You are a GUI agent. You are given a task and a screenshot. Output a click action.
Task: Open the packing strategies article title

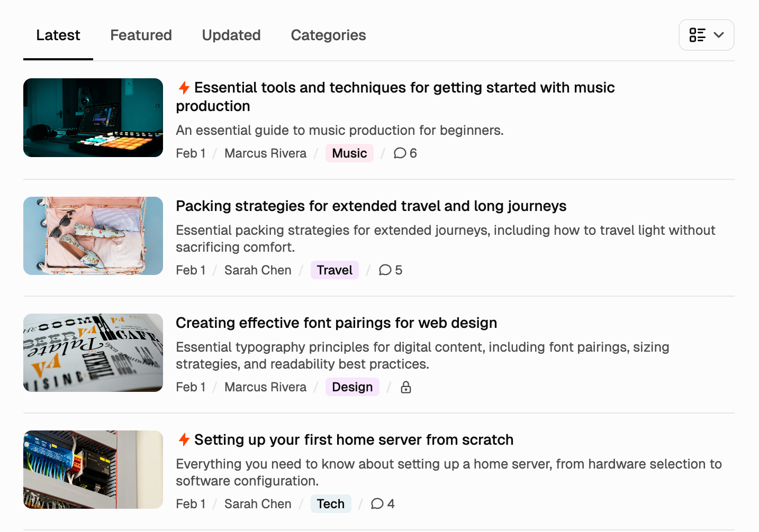tap(371, 206)
